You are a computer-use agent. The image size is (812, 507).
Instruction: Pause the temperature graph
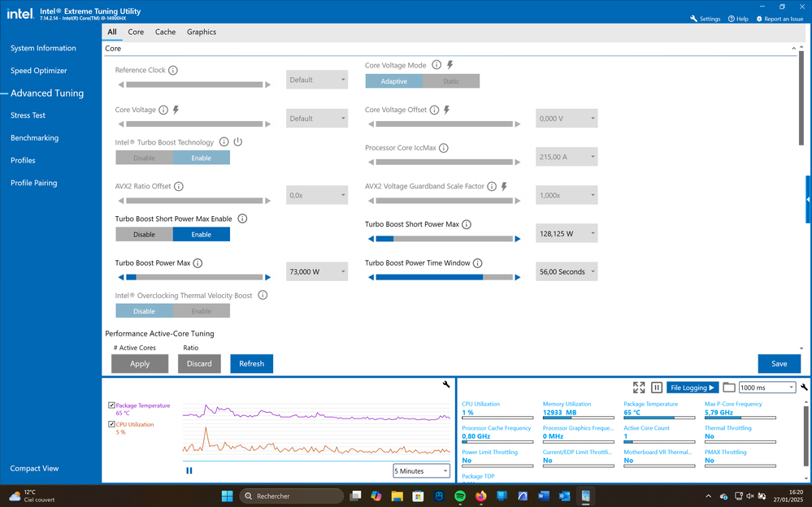tap(189, 470)
